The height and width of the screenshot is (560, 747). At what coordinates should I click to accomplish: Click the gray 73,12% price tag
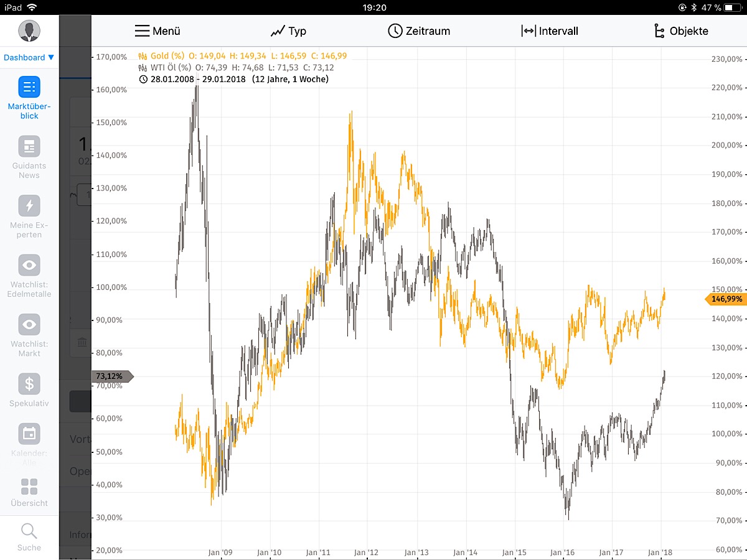coord(111,376)
